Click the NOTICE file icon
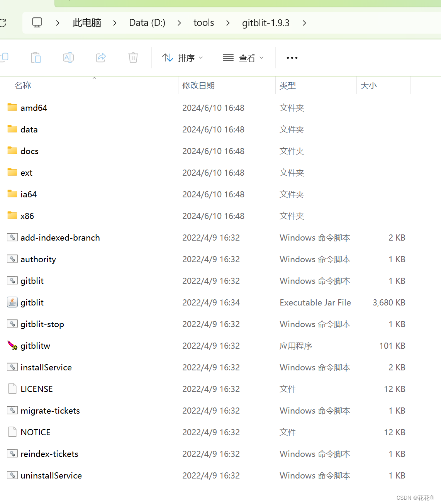The height and width of the screenshot is (504, 441). [12, 432]
